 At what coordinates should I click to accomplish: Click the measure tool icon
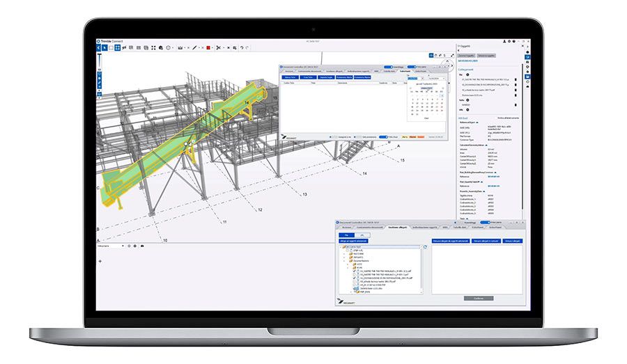(180, 47)
